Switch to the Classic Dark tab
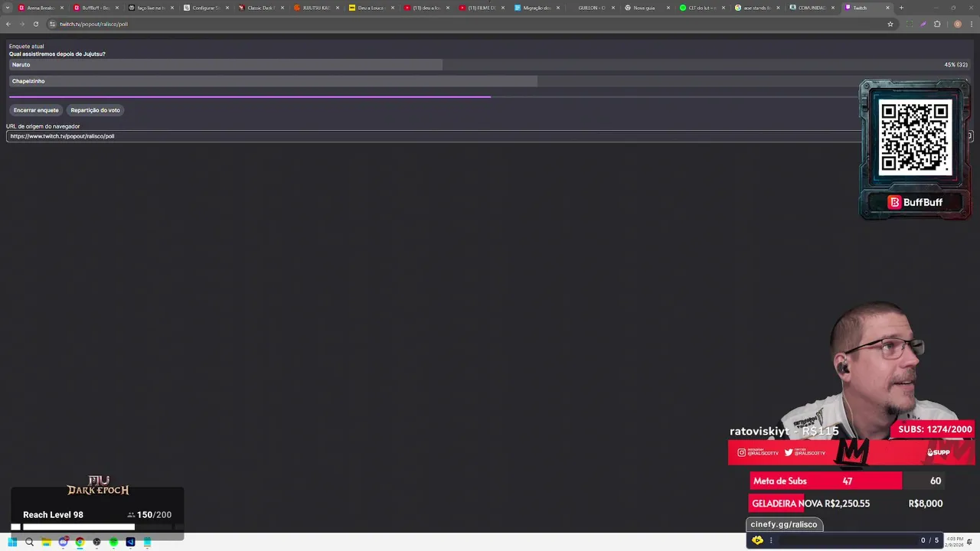The width and height of the screenshot is (980, 551). tap(261, 8)
